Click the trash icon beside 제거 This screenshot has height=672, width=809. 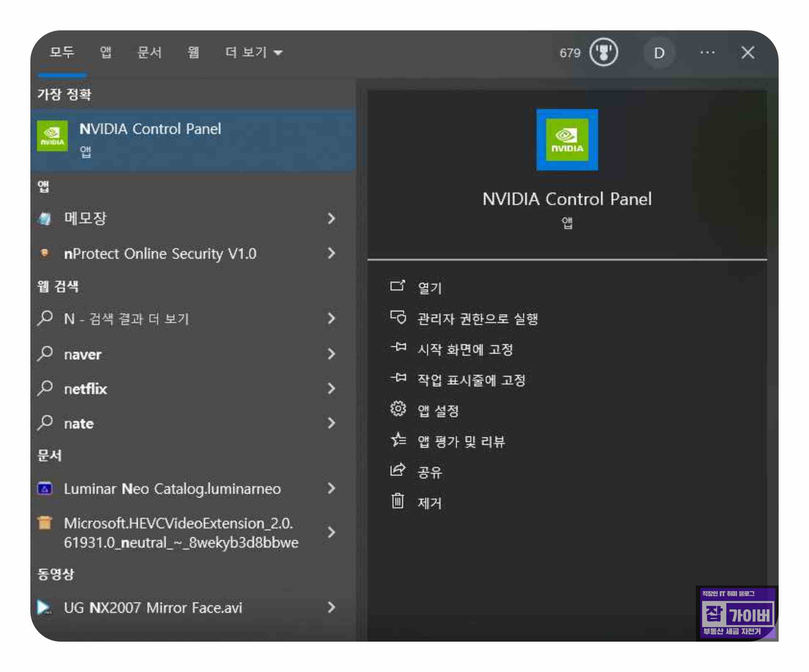coord(397,501)
